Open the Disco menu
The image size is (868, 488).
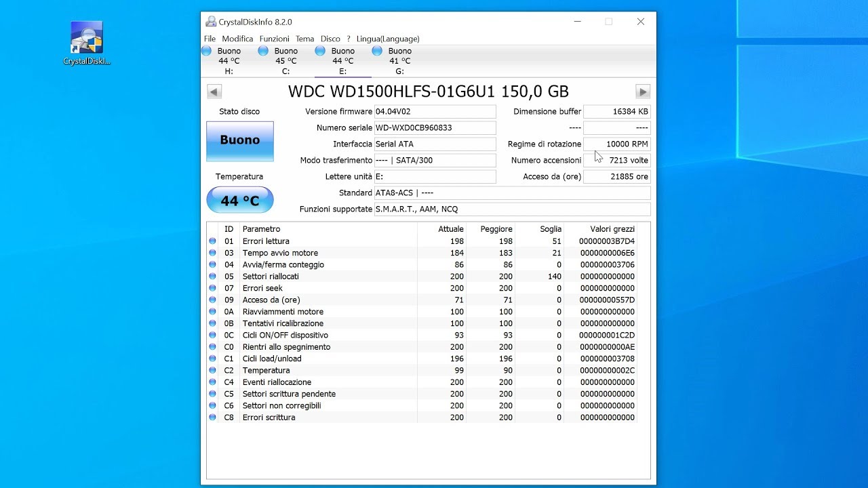330,39
